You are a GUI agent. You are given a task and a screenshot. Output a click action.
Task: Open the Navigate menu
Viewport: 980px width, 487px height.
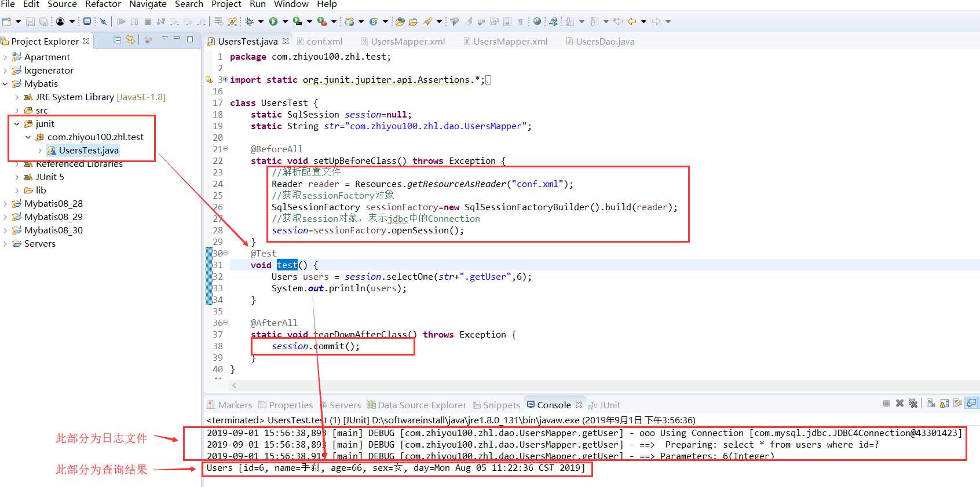point(148,4)
